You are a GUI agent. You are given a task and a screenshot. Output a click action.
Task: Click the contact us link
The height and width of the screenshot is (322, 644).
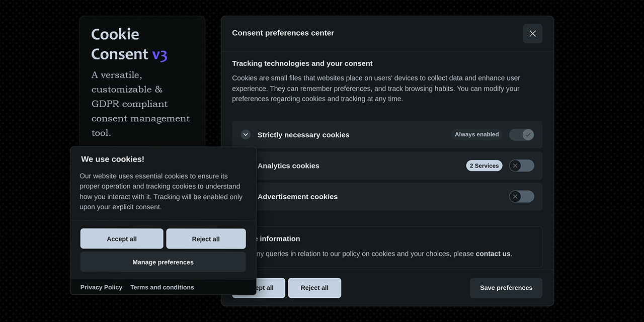493,254
